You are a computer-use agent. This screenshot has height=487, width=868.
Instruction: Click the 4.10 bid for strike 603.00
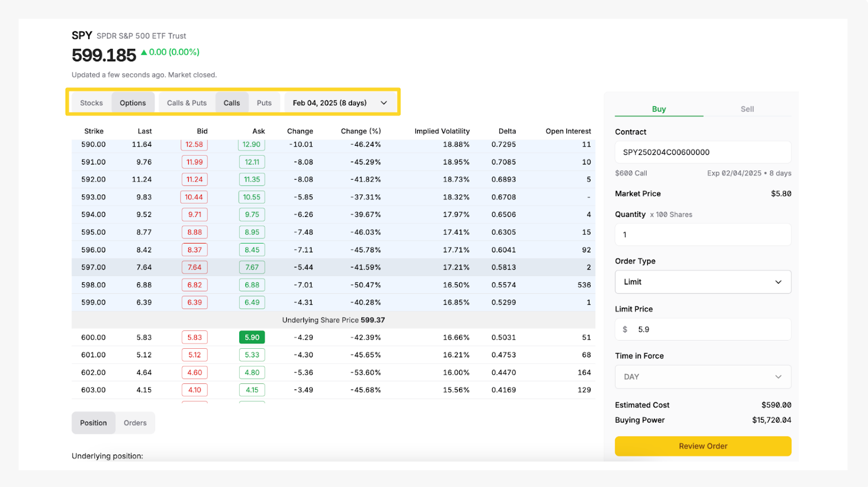195,390
